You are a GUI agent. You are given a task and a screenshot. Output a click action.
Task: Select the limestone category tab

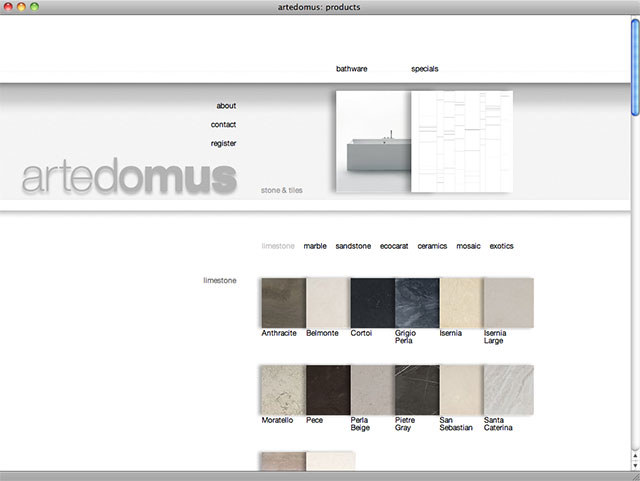coord(278,246)
